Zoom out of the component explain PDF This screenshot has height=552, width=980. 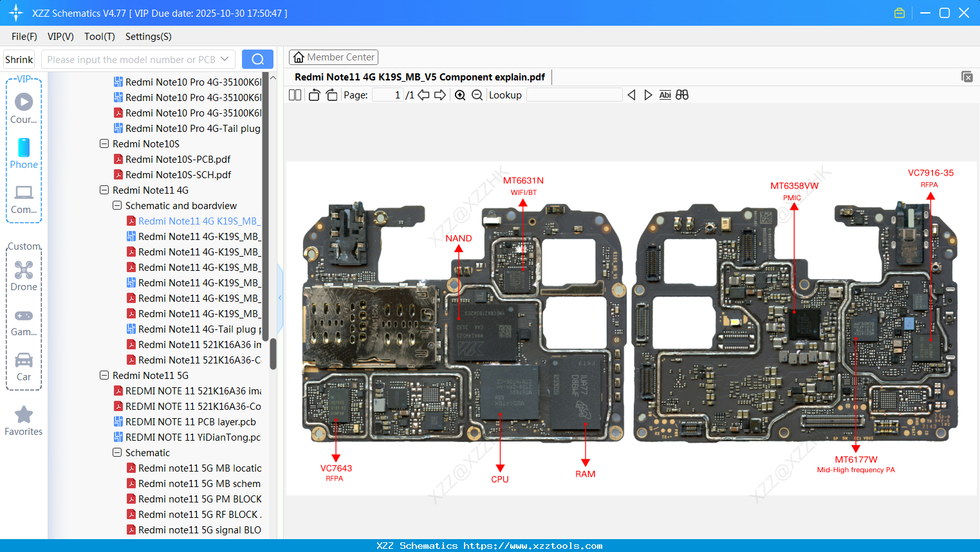pyautogui.click(x=476, y=95)
